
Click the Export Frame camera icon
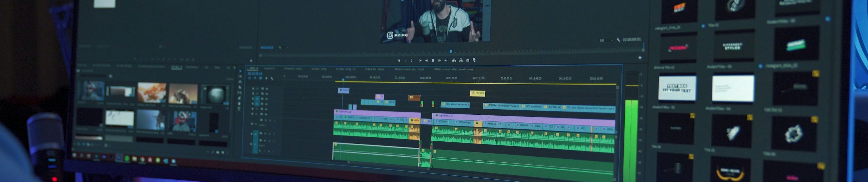468,61
